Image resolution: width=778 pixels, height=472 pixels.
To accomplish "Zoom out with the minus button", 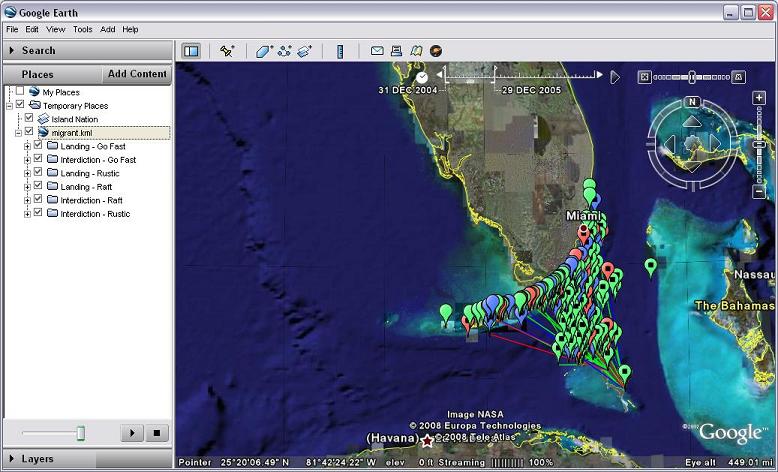I will point(759,192).
